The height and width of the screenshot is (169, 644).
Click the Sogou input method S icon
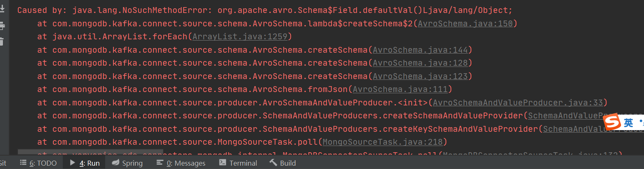613,122
